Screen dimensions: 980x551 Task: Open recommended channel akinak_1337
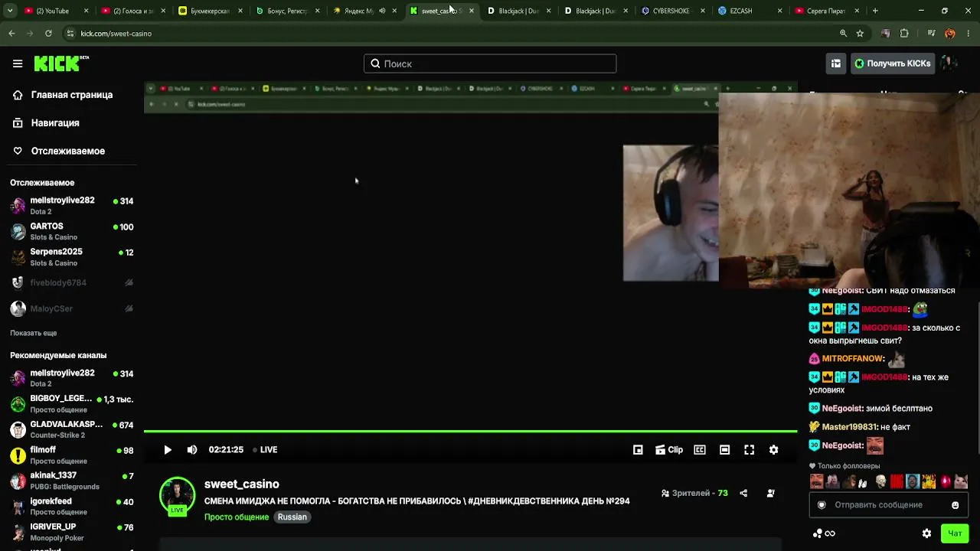(x=71, y=481)
